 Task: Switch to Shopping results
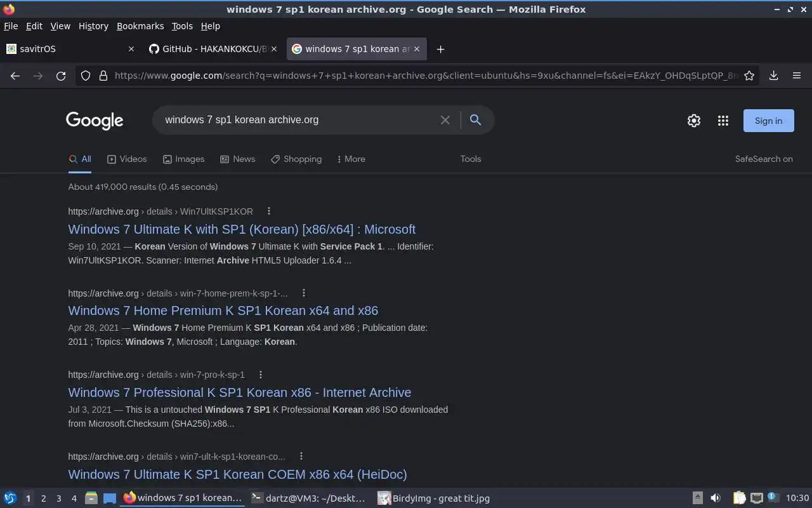pos(296,159)
